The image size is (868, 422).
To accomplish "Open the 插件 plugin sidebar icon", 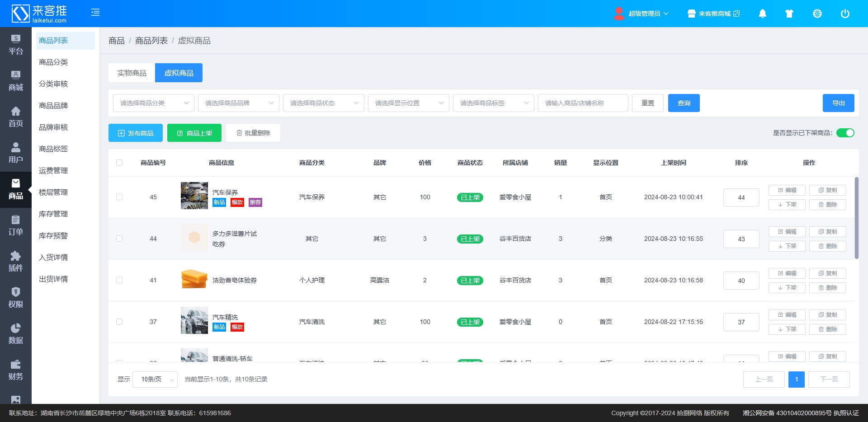I will [15, 262].
